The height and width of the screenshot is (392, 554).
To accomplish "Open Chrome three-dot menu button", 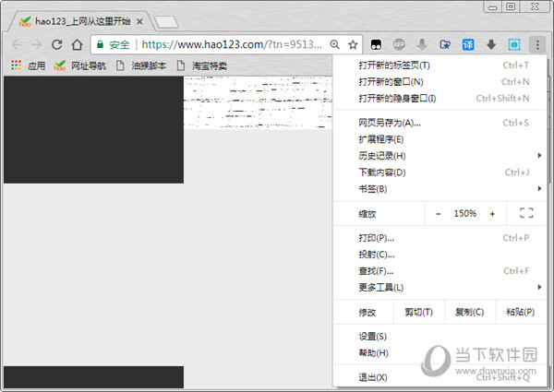I will [x=537, y=44].
